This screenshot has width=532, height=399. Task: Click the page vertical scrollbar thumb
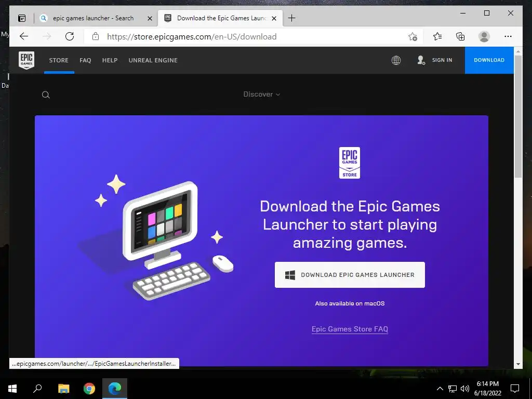(x=518, y=116)
